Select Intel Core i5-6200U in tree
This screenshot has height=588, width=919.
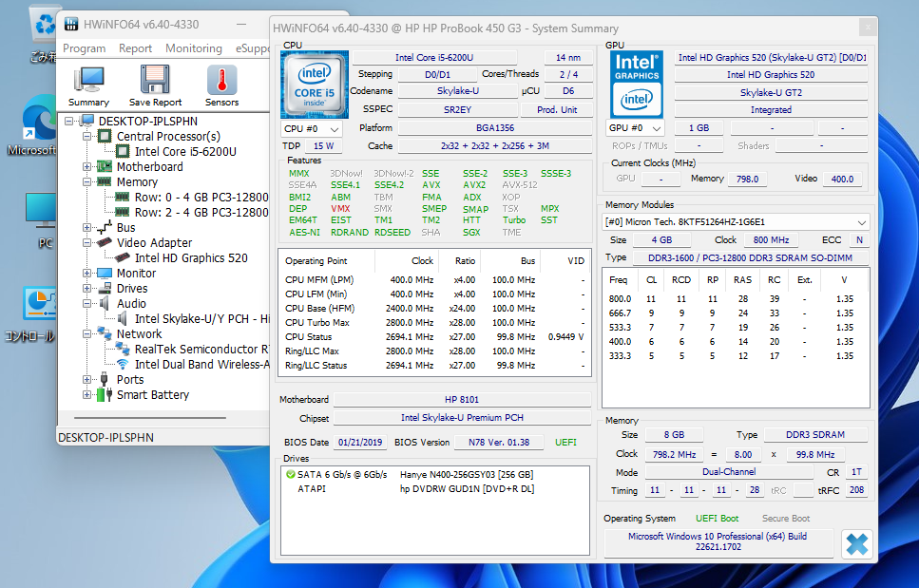tap(185, 151)
